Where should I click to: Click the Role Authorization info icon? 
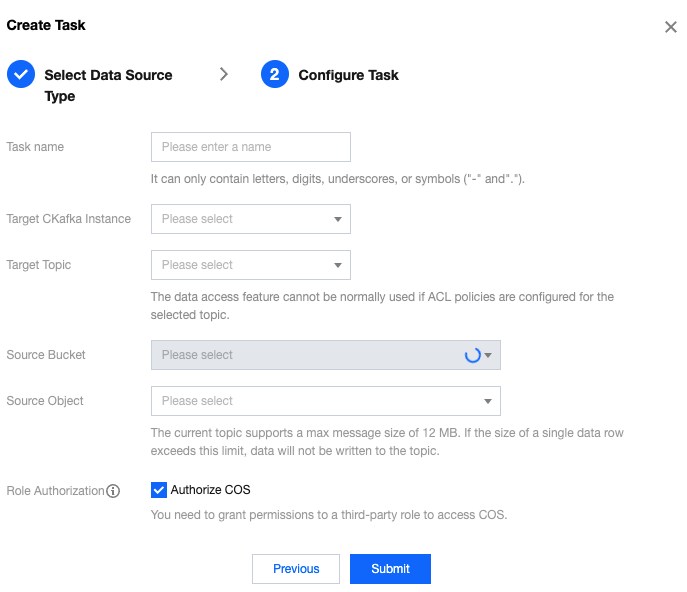[113, 491]
